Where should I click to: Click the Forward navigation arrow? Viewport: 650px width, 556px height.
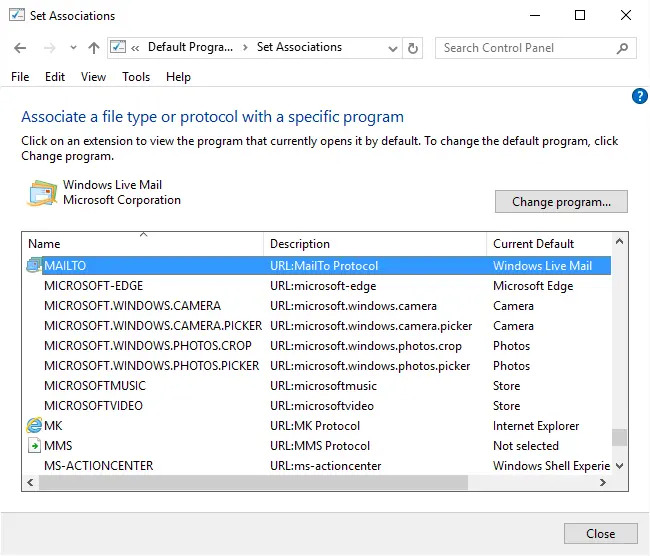(x=49, y=48)
